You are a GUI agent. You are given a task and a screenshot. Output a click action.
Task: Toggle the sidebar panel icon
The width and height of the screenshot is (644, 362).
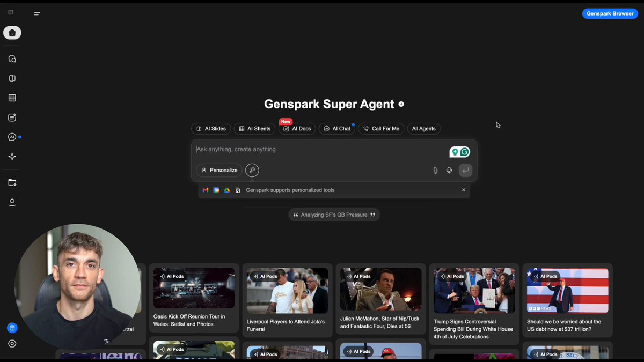(11, 12)
